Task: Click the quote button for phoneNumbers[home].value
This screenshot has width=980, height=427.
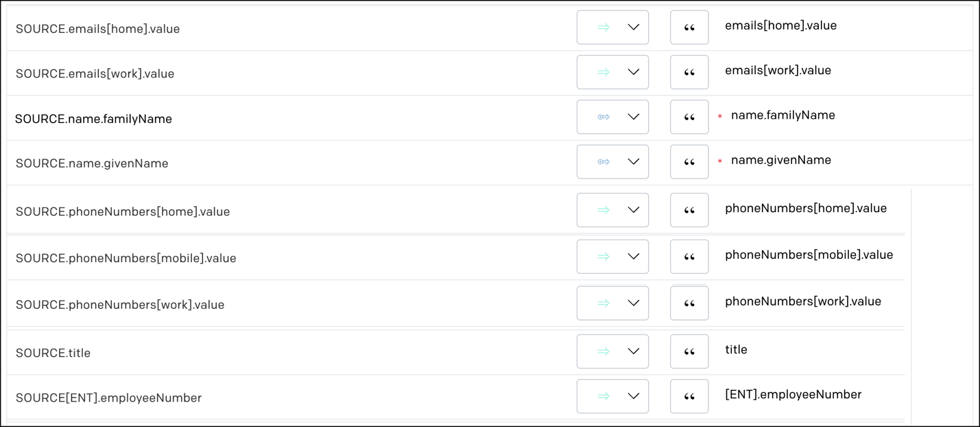Action: click(x=689, y=210)
